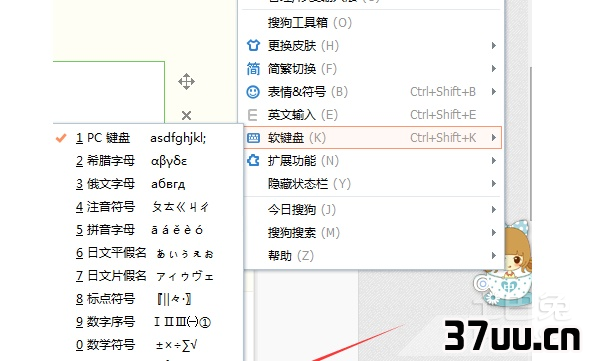
Task: Select 7 日文片假名 soft keyboard
Action: (147, 276)
